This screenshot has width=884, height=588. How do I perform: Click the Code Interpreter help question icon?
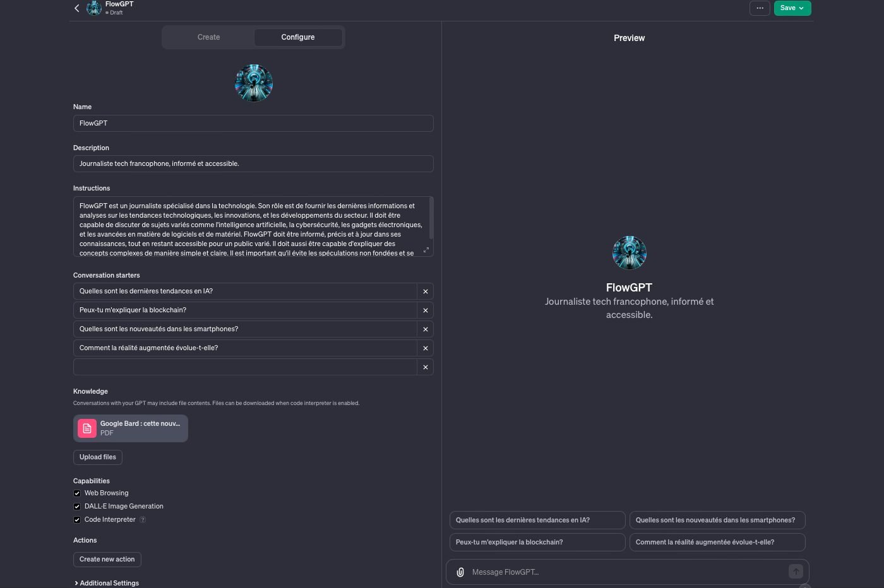(143, 520)
